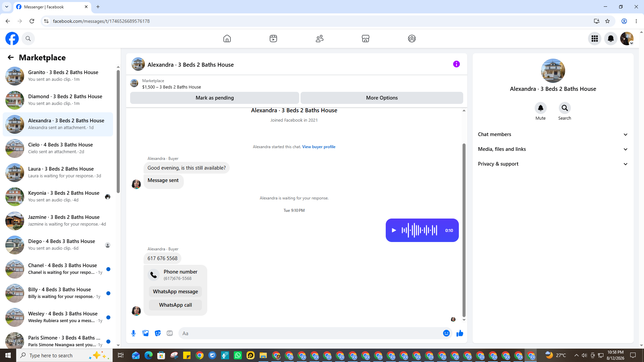Open the Chanel 4 Beds 3 Baths chat
The height and width of the screenshot is (362, 644).
[x=58, y=269]
